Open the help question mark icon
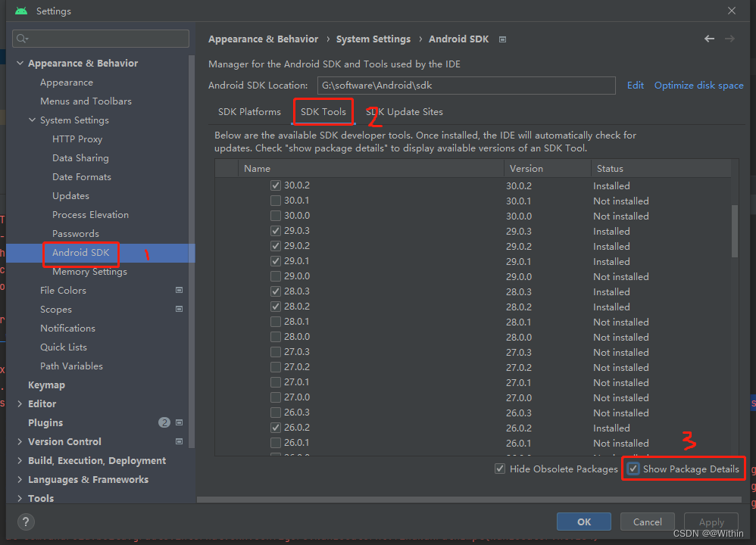The width and height of the screenshot is (756, 545). [25, 522]
